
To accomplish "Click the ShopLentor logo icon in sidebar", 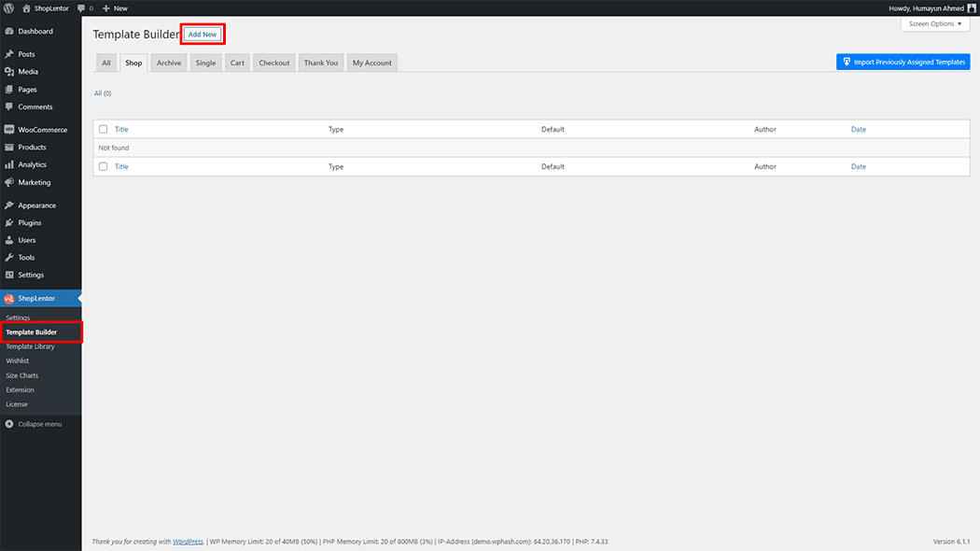I will tap(9, 299).
